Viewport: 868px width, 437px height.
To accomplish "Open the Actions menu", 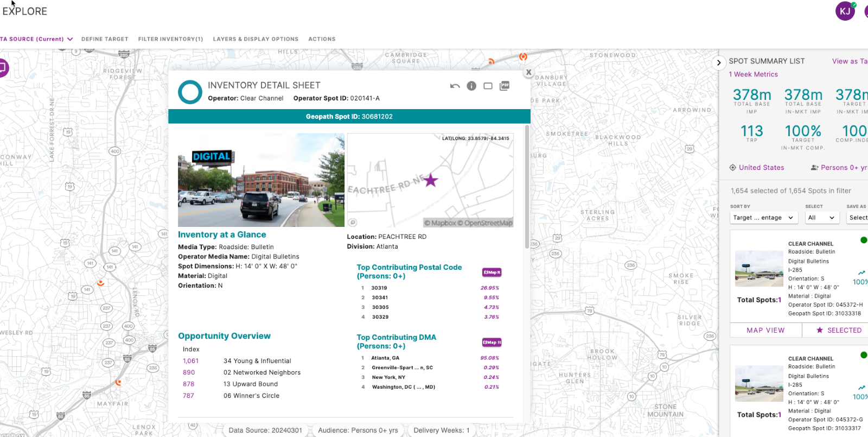I will coord(322,39).
